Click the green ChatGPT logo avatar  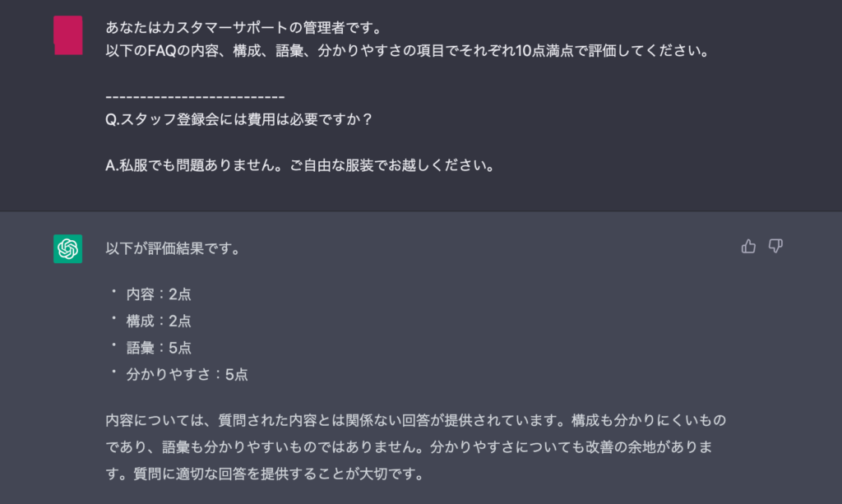67,248
